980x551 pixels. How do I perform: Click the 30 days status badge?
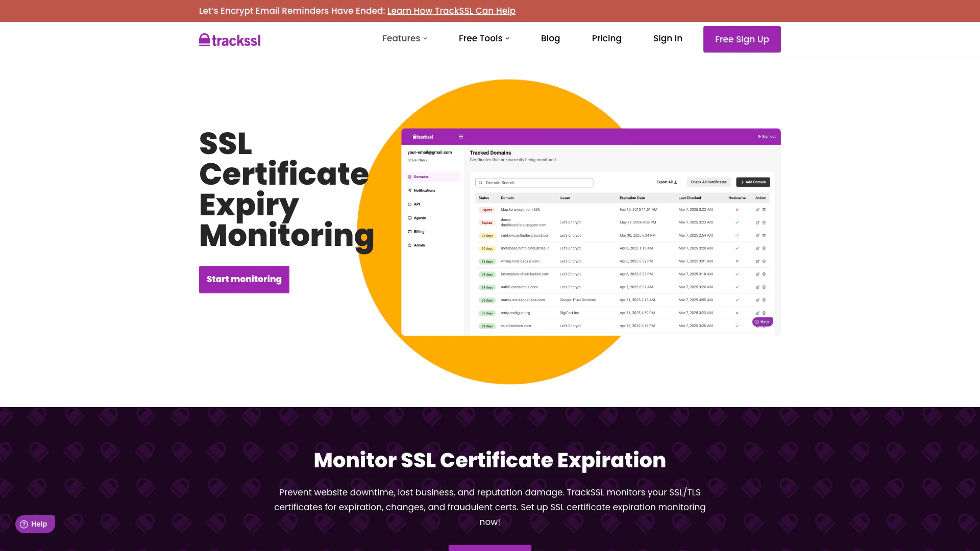click(x=487, y=249)
